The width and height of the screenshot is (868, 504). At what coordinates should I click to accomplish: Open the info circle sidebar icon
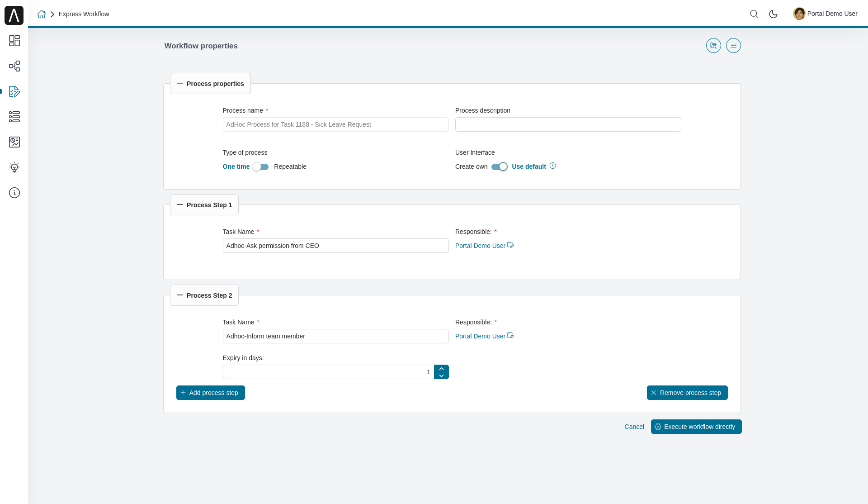click(x=14, y=193)
